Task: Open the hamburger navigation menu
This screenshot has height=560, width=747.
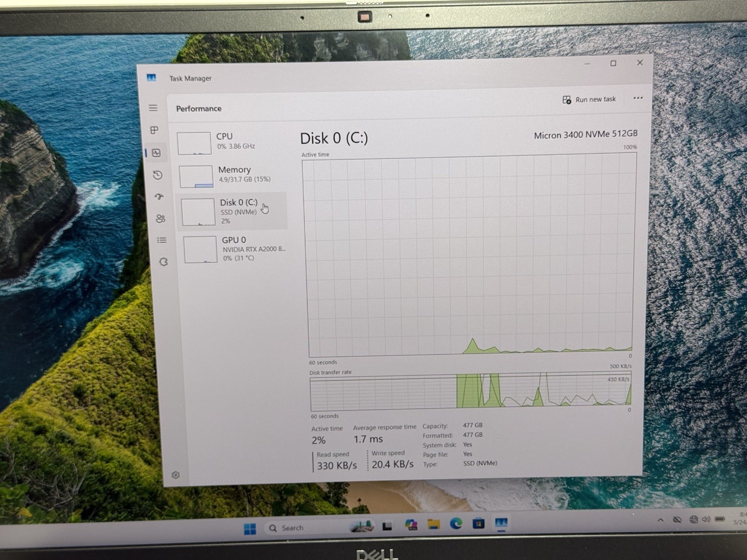Action: coord(153,108)
